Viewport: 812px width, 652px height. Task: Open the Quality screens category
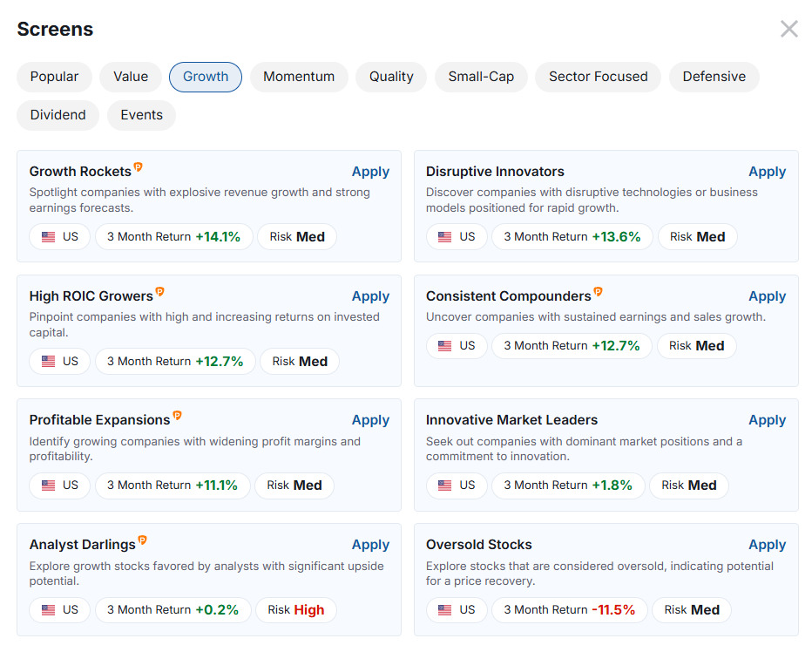pos(390,77)
